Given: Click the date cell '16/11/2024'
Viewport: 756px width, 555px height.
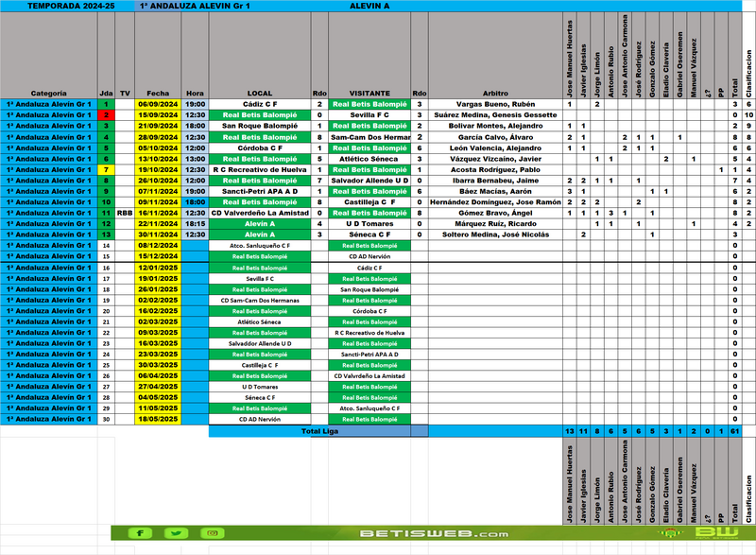Looking at the screenshot, I should [158, 213].
